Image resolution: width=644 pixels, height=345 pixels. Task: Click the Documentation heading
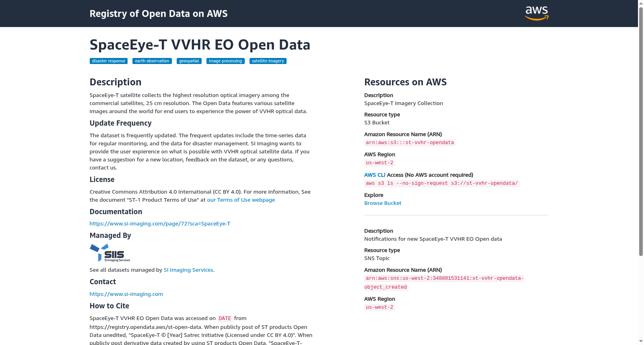pyautogui.click(x=116, y=212)
